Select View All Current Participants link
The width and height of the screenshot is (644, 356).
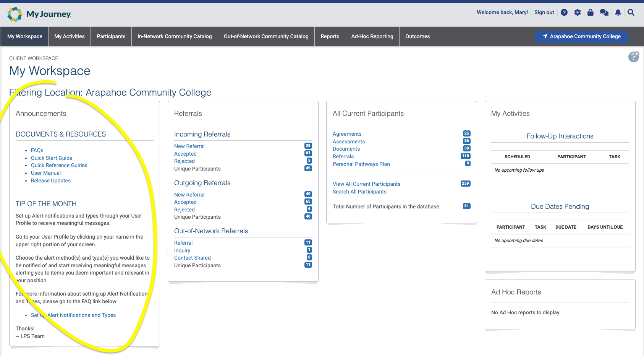tap(366, 184)
